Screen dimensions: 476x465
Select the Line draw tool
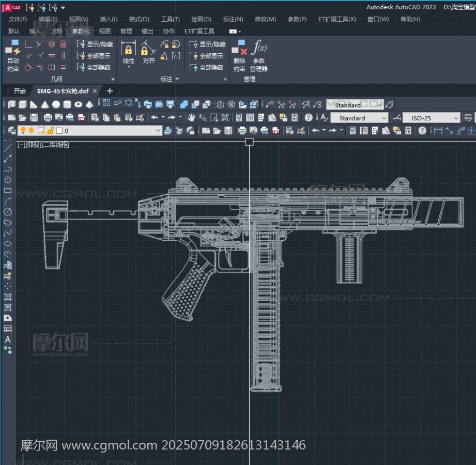click(8, 148)
